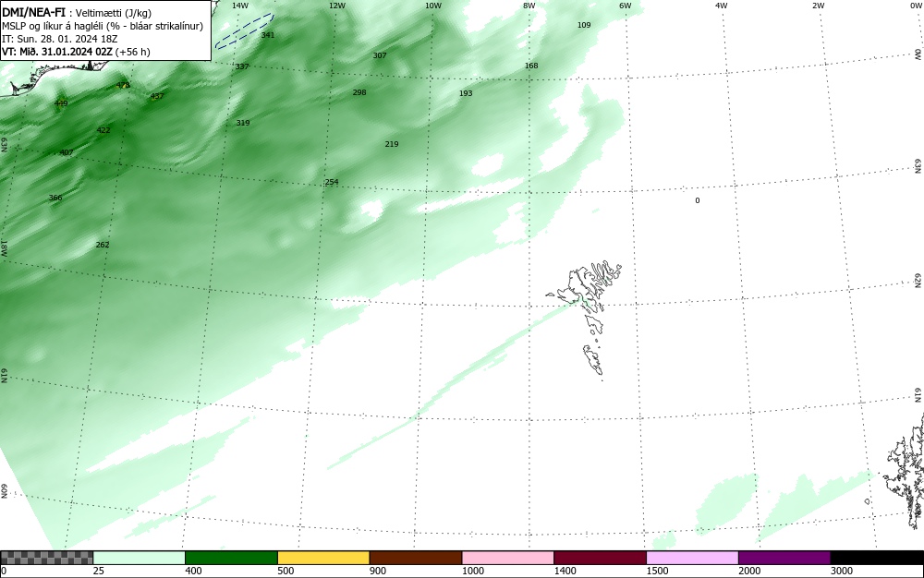Click the 14W longitude label
Screen dimensions: 924x578
tap(240, 6)
